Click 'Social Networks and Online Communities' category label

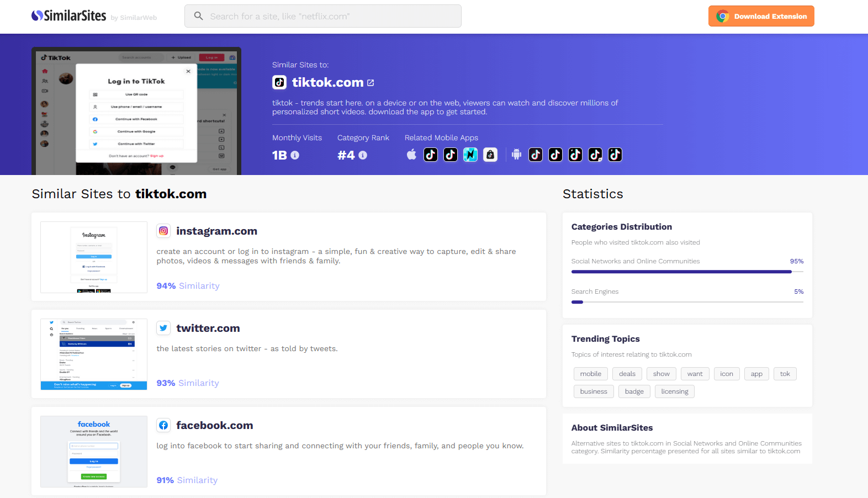click(636, 261)
